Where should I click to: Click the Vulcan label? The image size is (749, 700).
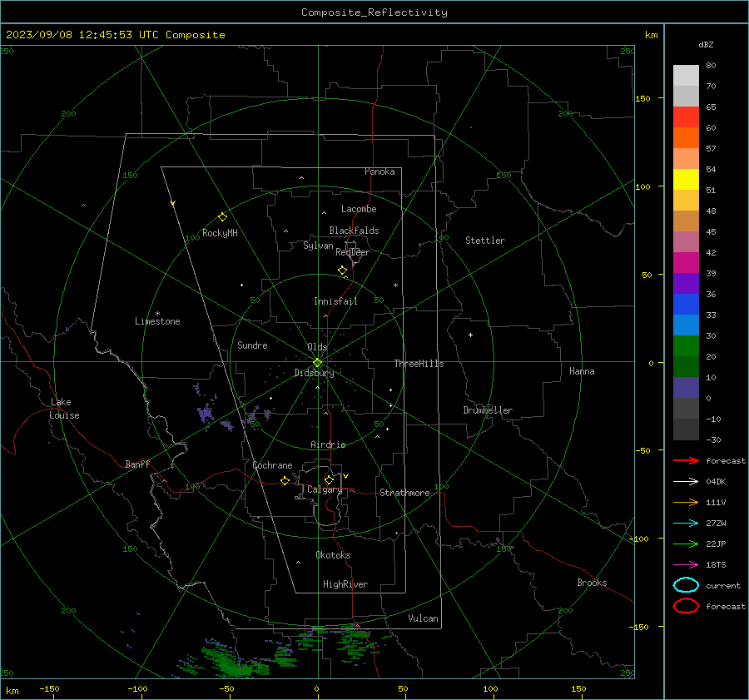pos(423,618)
